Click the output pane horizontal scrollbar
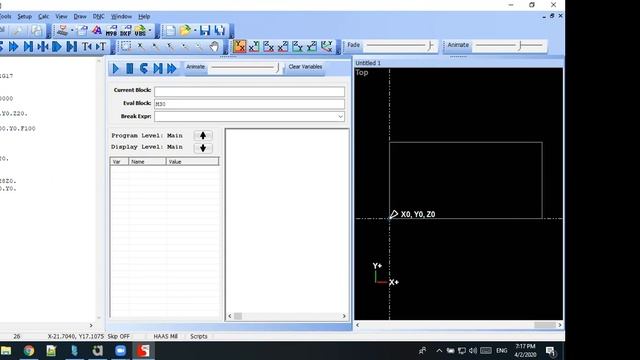This screenshot has height=360, width=640. [x=287, y=316]
